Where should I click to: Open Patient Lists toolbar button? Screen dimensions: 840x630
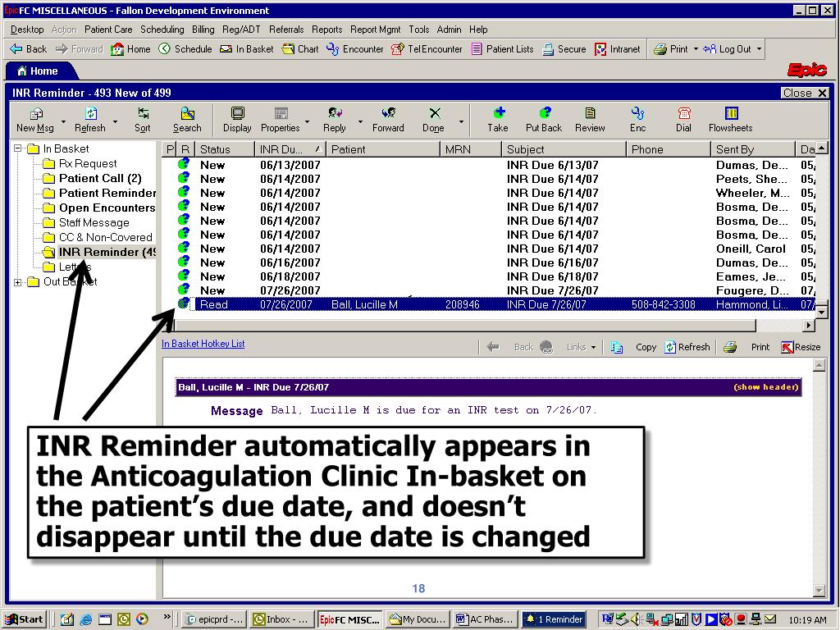[x=503, y=48]
